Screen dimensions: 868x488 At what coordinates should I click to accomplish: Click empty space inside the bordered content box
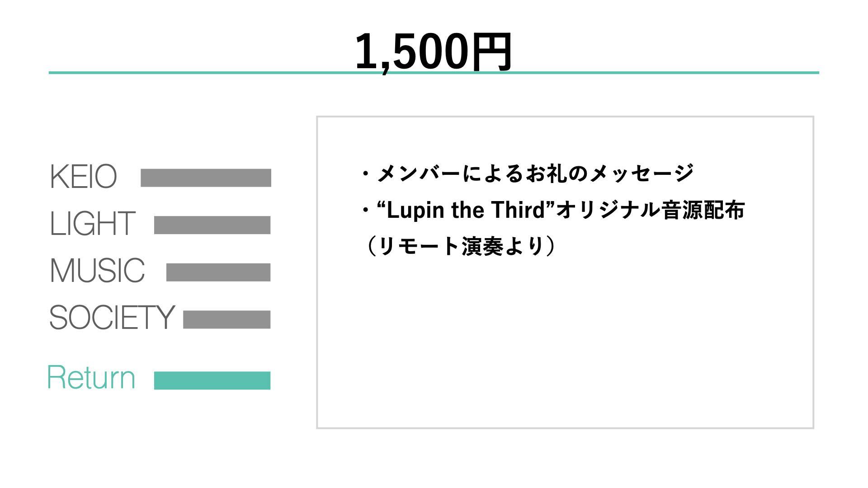click(565, 343)
